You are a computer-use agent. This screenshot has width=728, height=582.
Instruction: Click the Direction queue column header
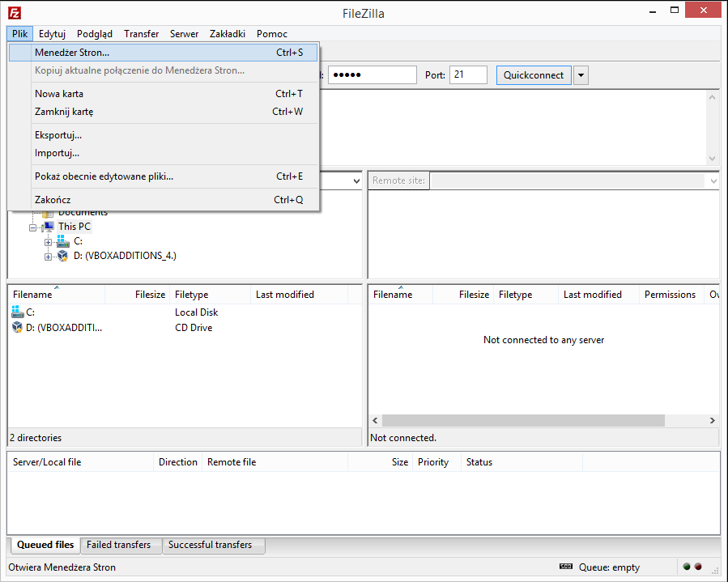point(178,462)
